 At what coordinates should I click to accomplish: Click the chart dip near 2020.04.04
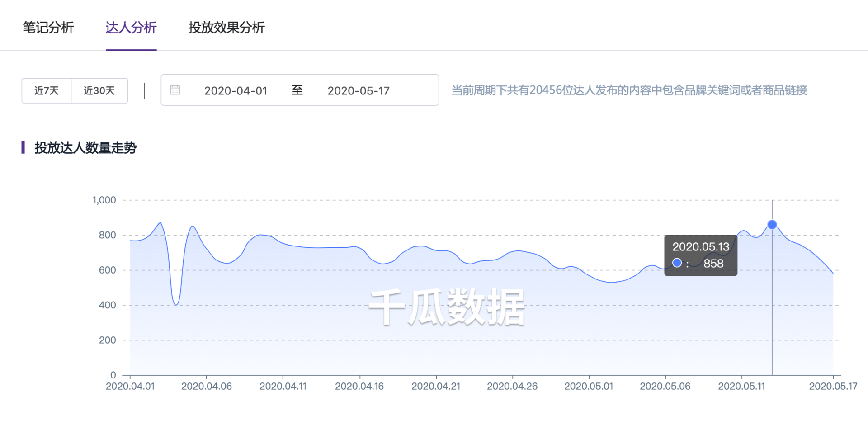176,304
